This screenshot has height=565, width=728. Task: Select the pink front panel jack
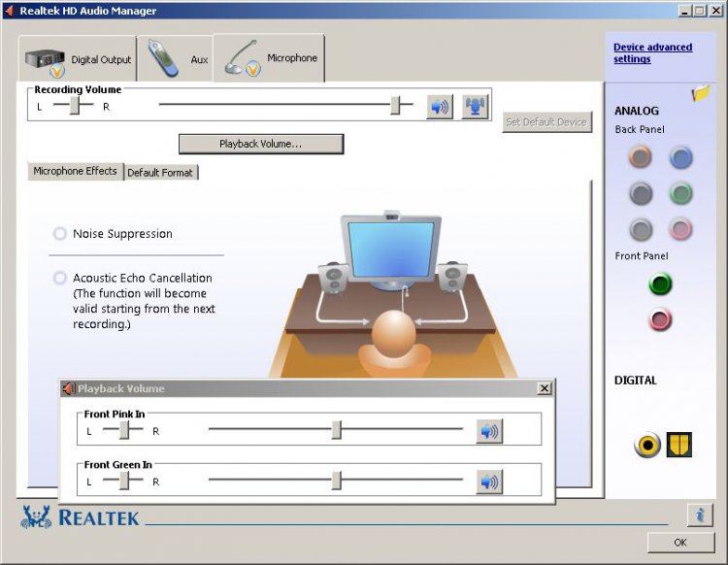coord(660,319)
